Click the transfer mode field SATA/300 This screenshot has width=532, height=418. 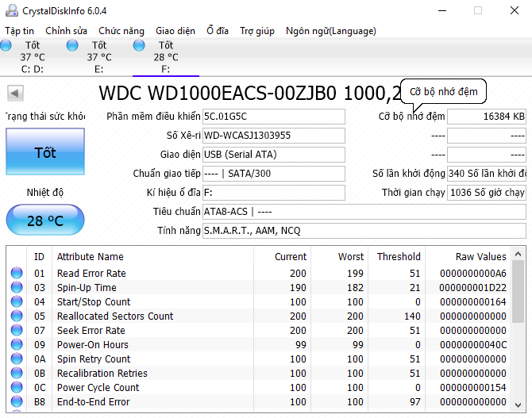pyautogui.click(x=274, y=174)
